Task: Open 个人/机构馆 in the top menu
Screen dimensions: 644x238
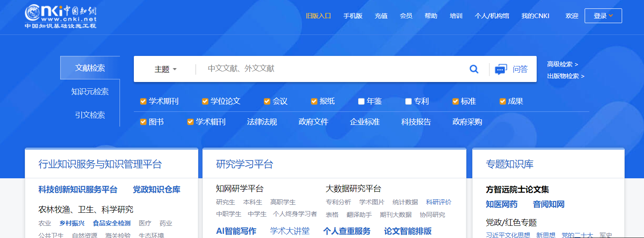Action: pos(492,16)
